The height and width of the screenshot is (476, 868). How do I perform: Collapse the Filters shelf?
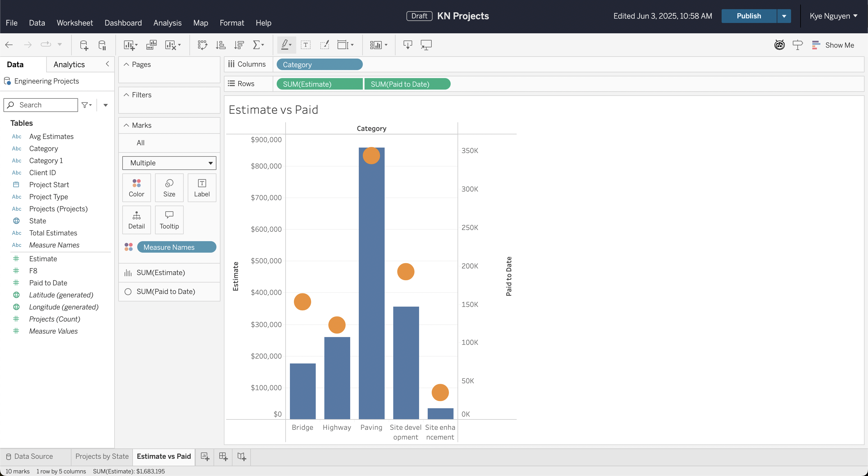(126, 95)
